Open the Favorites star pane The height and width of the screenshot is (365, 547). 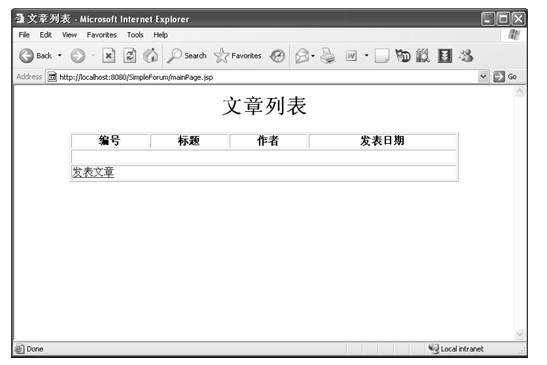238,56
